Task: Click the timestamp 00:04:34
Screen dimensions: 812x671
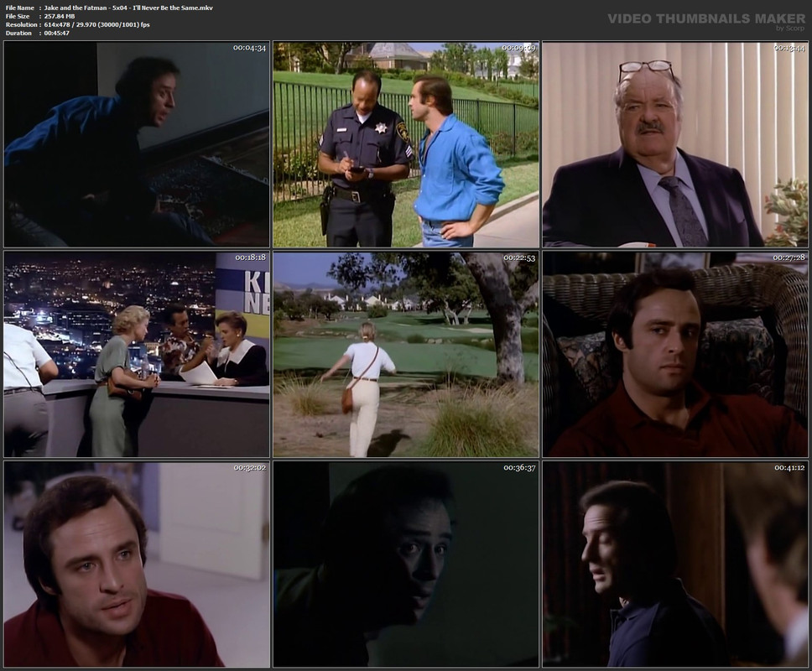Action: (x=249, y=48)
